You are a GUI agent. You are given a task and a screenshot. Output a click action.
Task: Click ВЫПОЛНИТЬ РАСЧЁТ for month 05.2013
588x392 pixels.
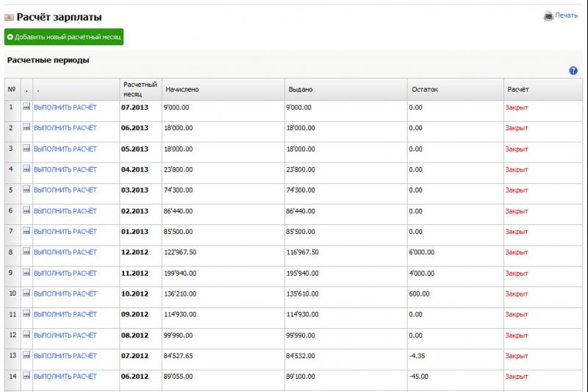(x=65, y=149)
